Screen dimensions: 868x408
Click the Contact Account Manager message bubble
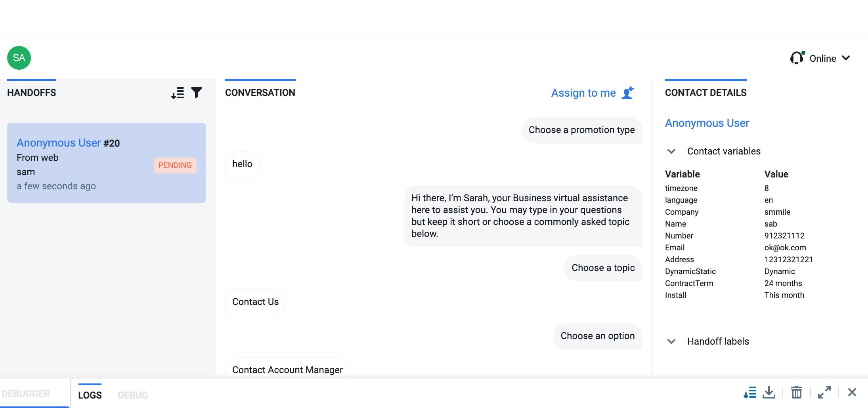[287, 369]
